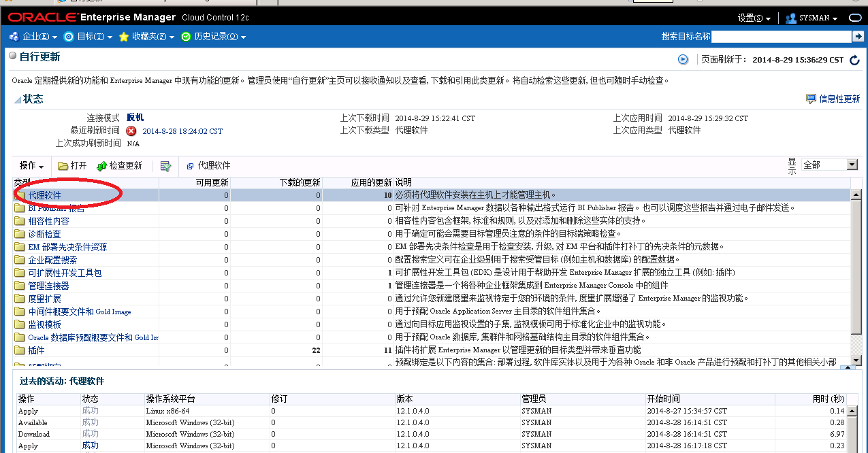This screenshot has width=868, height=453.
Task: Open the 设置 (Setup) menu
Action: coord(754,18)
